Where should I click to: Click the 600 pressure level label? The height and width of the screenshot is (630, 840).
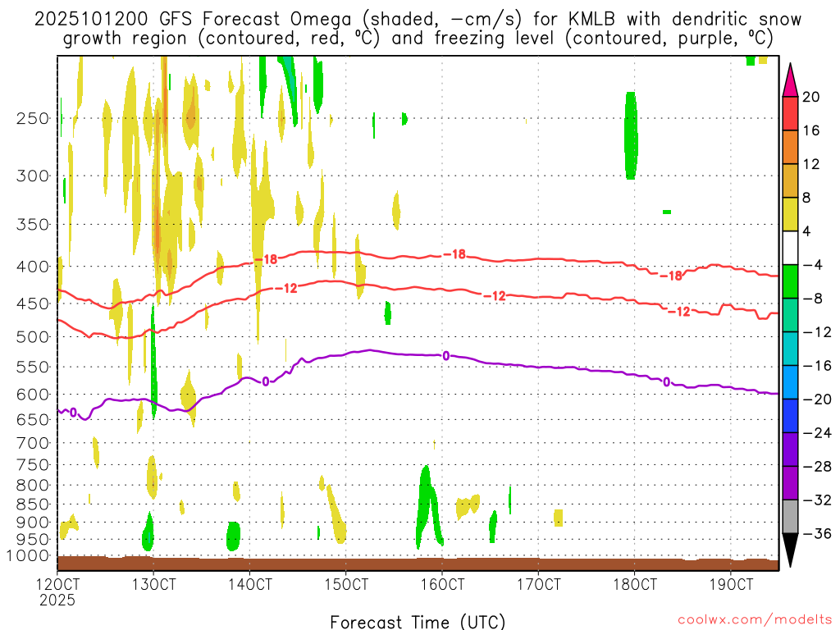coord(33,395)
